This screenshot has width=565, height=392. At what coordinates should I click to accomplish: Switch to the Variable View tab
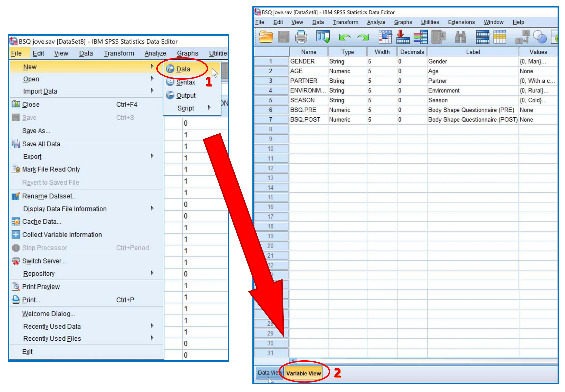(x=303, y=373)
